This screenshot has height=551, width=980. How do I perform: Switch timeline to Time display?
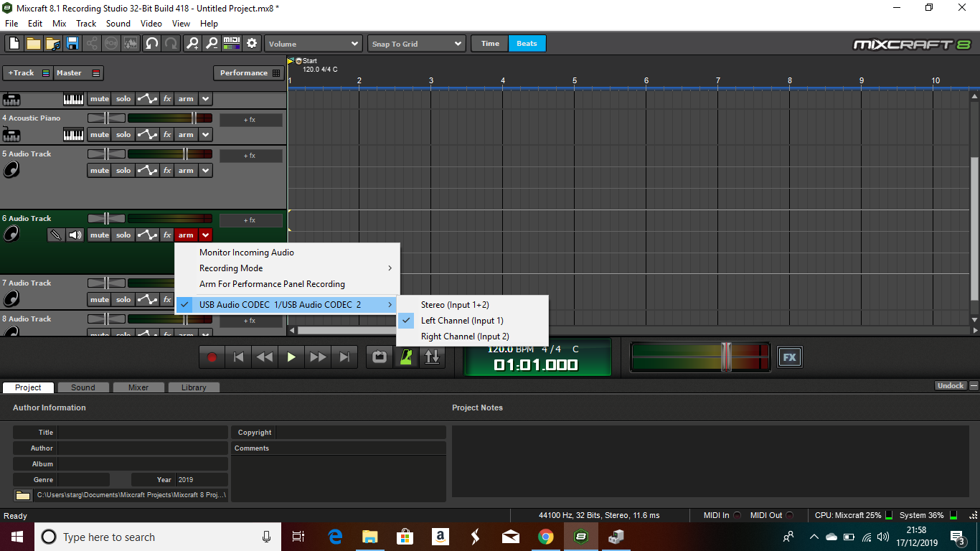coord(490,44)
